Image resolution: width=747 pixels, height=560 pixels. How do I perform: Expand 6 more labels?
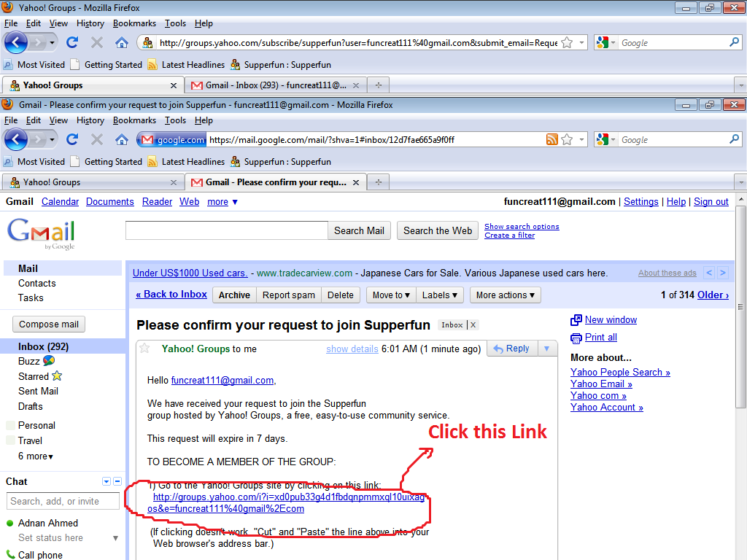(36, 456)
